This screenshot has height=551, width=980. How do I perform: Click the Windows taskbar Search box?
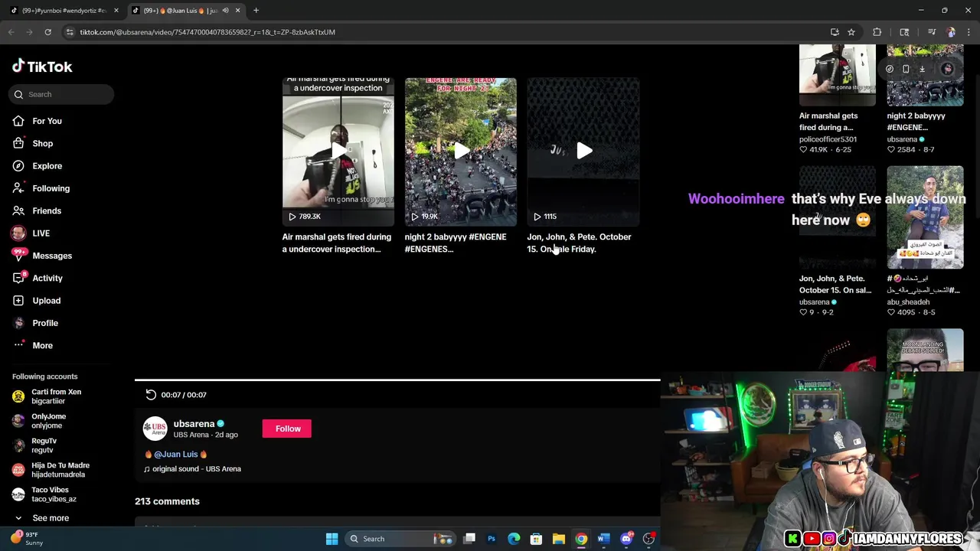coord(399,539)
